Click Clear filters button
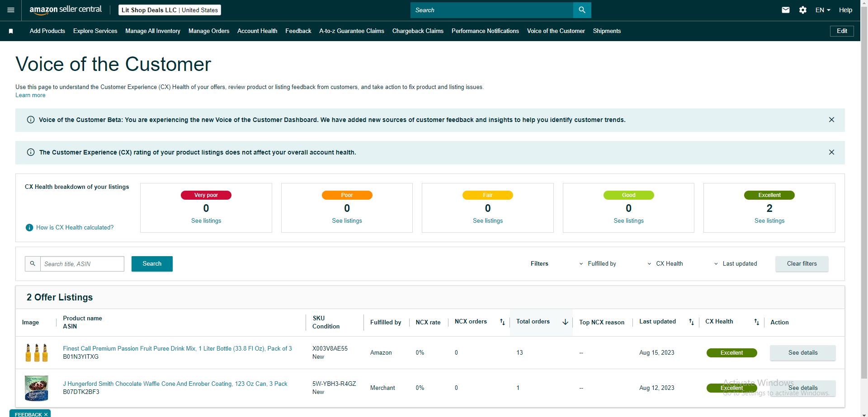The height and width of the screenshot is (417, 868). pos(802,264)
